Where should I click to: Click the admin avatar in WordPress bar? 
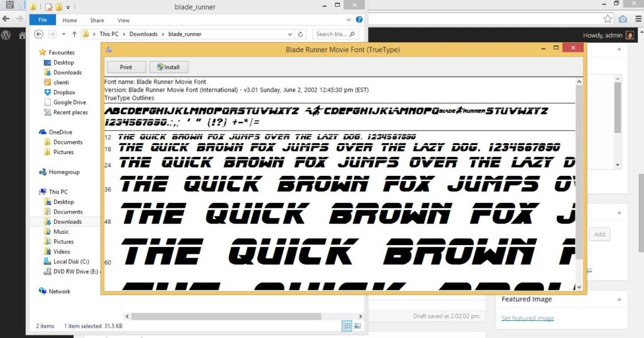pyautogui.click(x=630, y=35)
